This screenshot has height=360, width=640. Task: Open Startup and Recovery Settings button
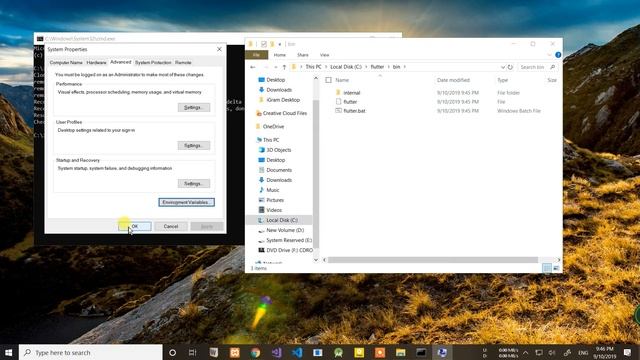pyautogui.click(x=194, y=184)
